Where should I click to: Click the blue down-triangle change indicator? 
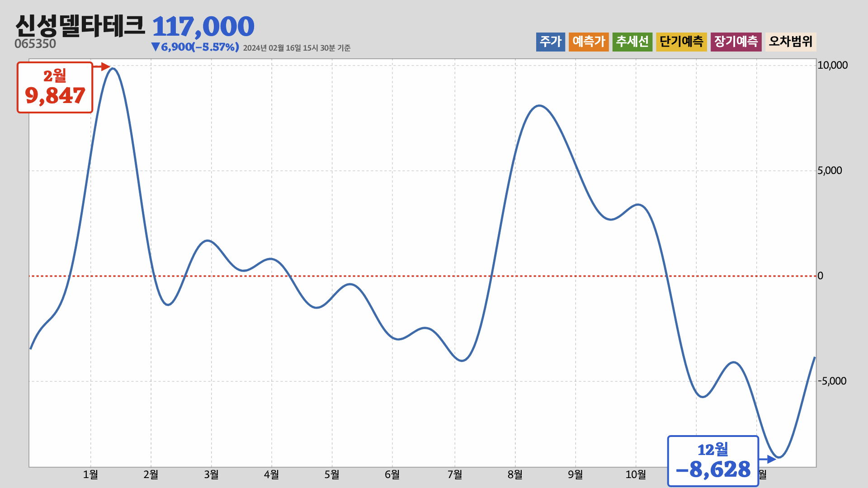[156, 47]
